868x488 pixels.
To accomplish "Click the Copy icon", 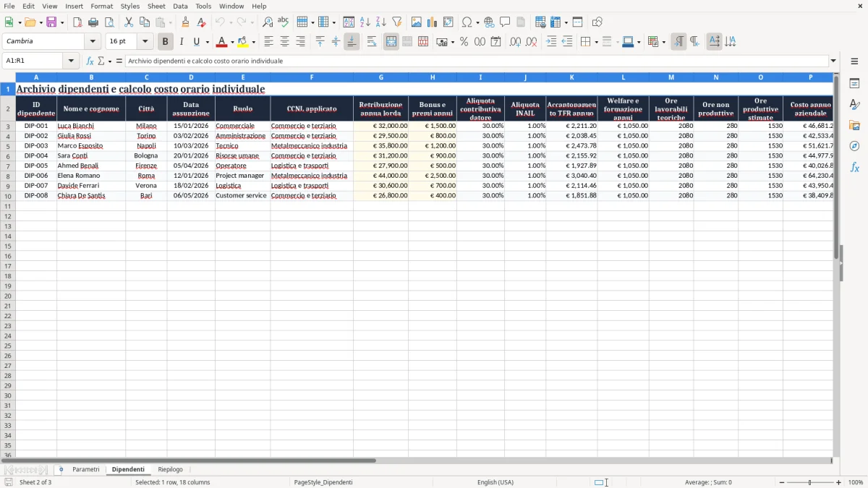I will tap(145, 22).
